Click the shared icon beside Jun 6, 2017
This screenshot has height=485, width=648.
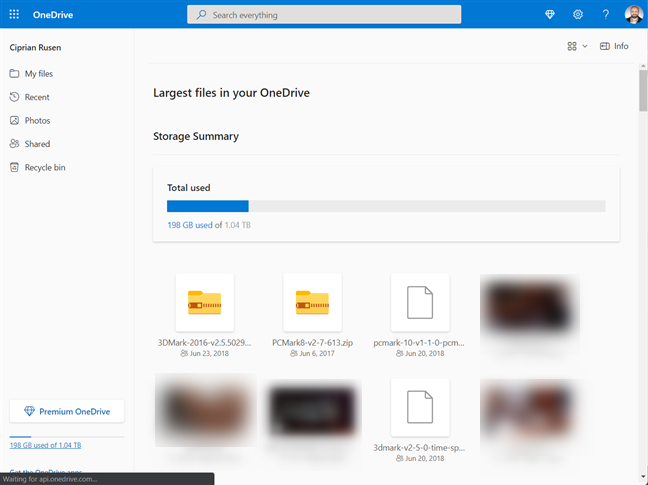(294, 354)
